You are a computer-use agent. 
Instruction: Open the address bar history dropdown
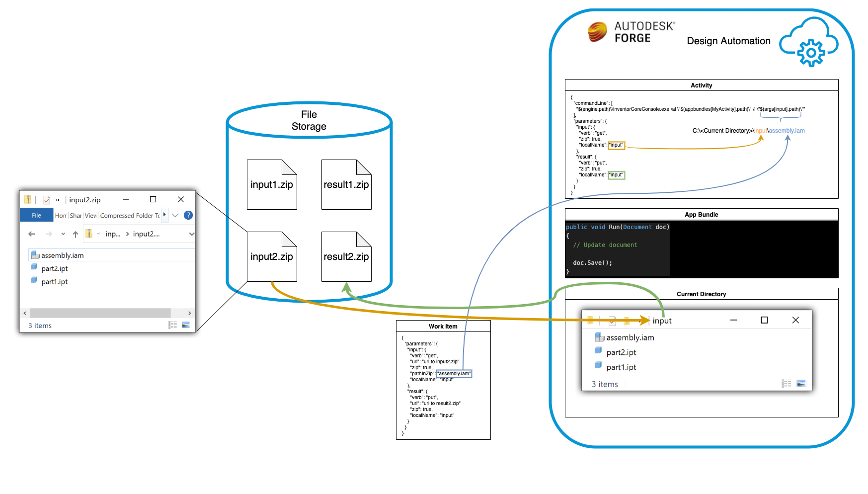191,234
